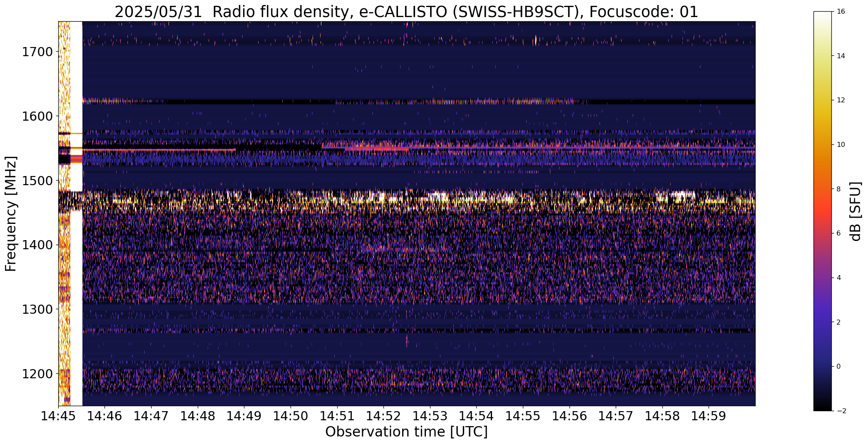The image size is (868, 444).
Task: Click the 1200 frequency tick label
Action: [x=37, y=374]
